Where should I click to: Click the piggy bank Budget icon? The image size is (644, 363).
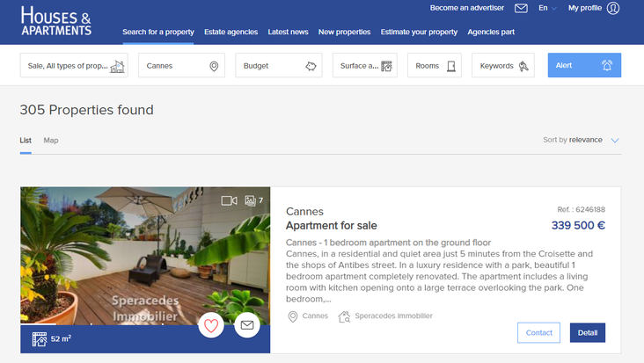pyautogui.click(x=311, y=66)
